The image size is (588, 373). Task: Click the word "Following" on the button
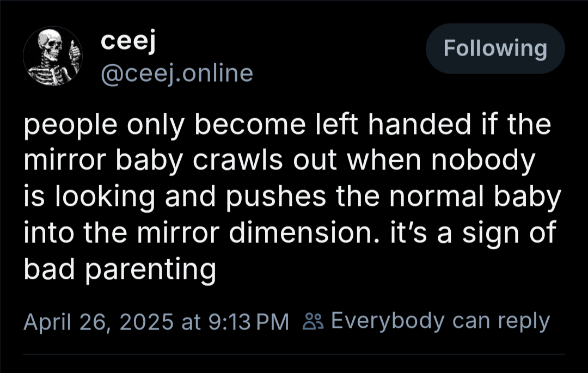[495, 48]
